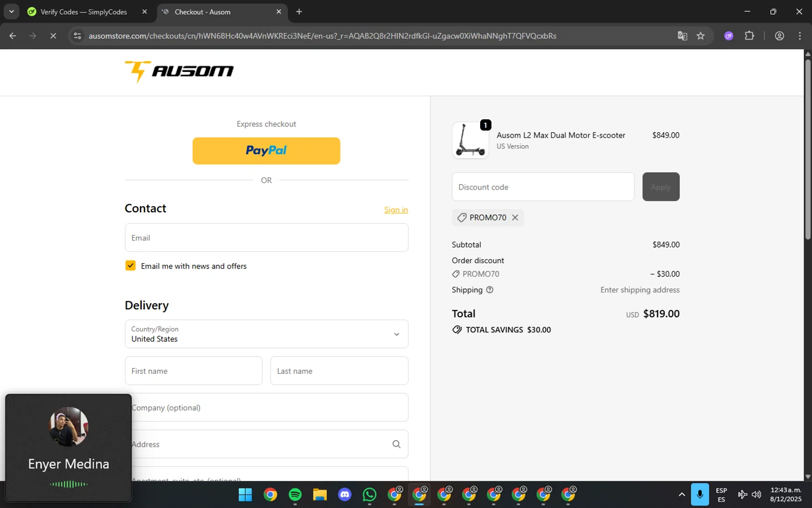Uncheck Email me with news and offers
Image resolution: width=812 pixels, height=508 pixels.
[x=130, y=265]
